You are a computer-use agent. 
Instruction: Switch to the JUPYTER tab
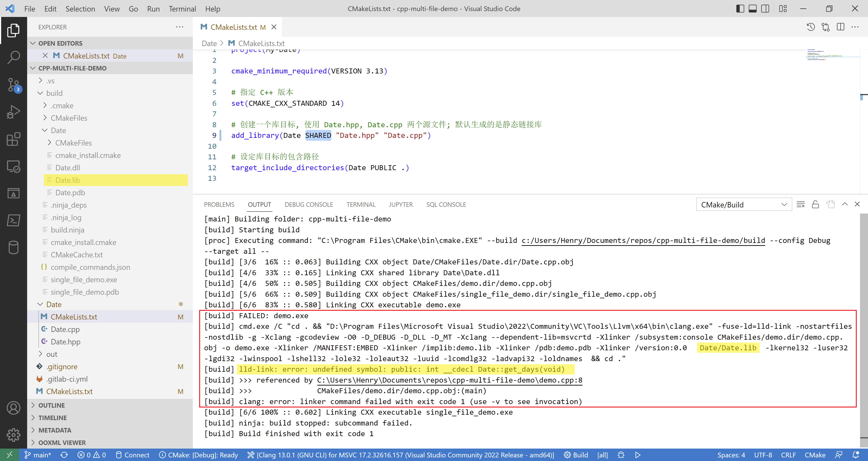(401, 205)
